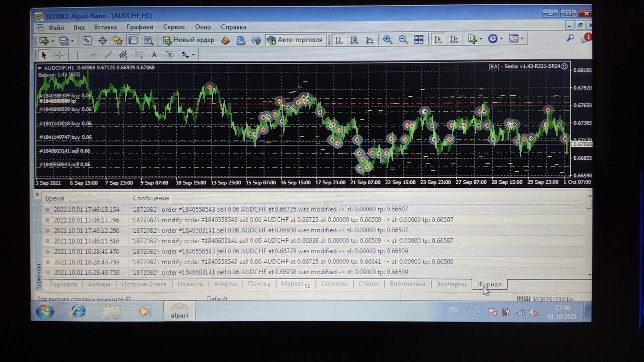This screenshot has height=362, width=644.
Task: Toggle the Авто-торговля button
Action: 295,40
